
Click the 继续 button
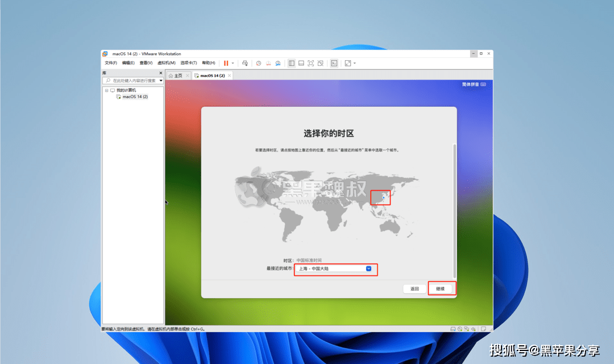441,288
